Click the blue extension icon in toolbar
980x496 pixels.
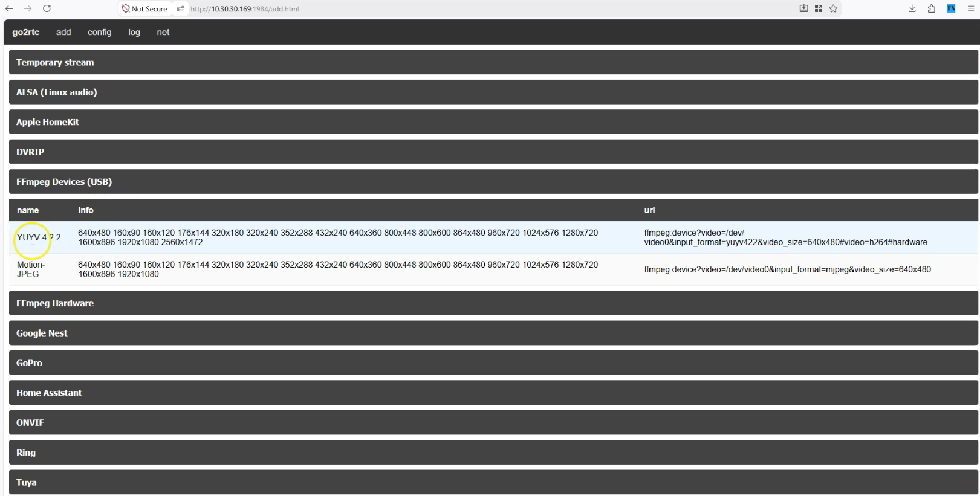(x=951, y=8)
